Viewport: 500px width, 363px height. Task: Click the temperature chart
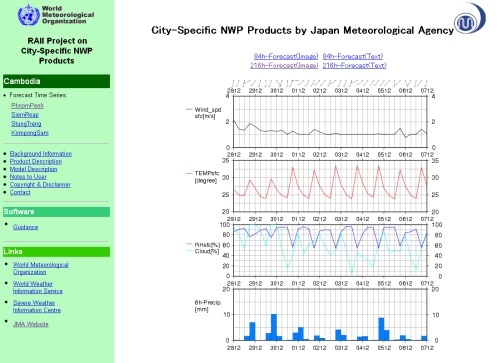(x=330, y=186)
